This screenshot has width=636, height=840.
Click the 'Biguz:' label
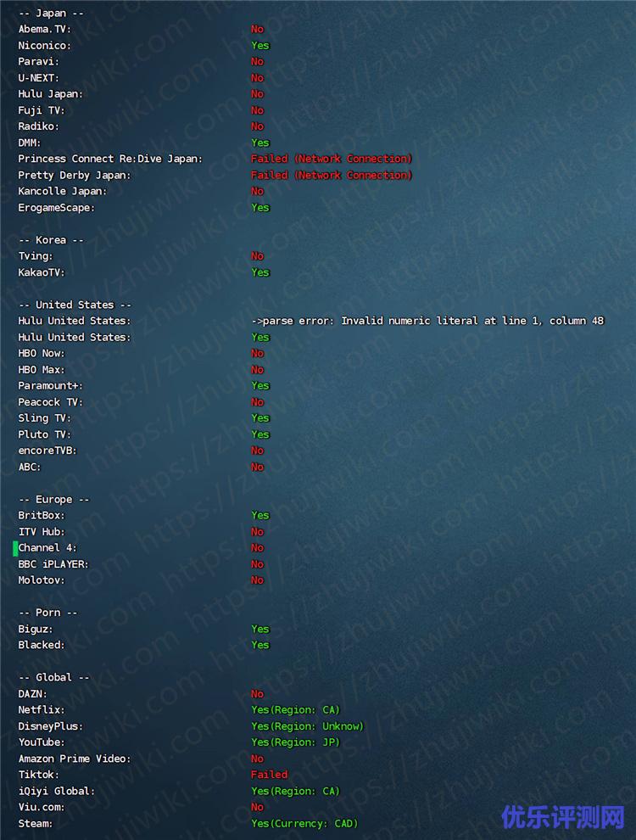[x=36, y=629]
